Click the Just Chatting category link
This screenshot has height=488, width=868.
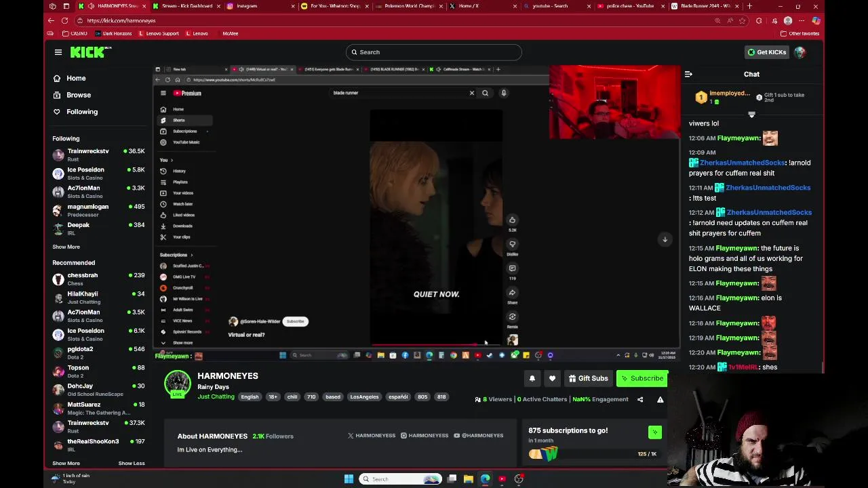coord(216,396)
